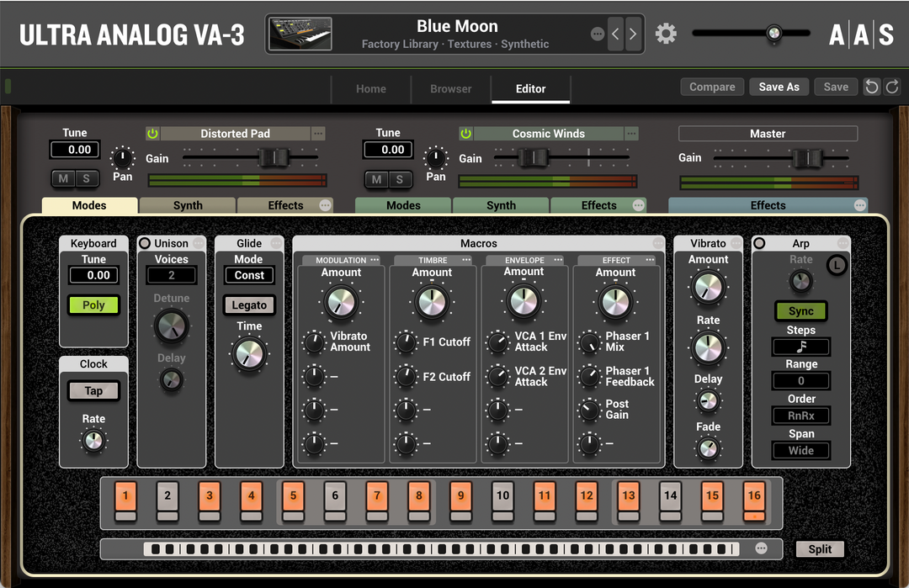
Task: Click the undo arrow icon
Action: tap(871, 87)
